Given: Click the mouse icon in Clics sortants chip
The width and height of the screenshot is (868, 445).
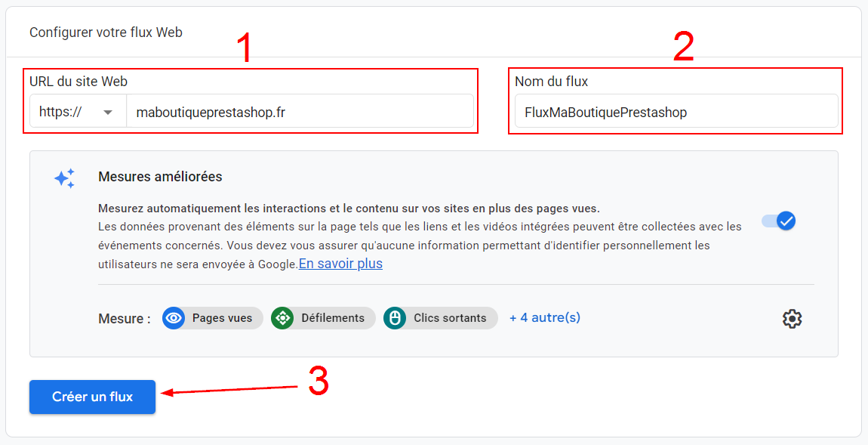Looking at the screenshot, I should (x=394, y=318).
